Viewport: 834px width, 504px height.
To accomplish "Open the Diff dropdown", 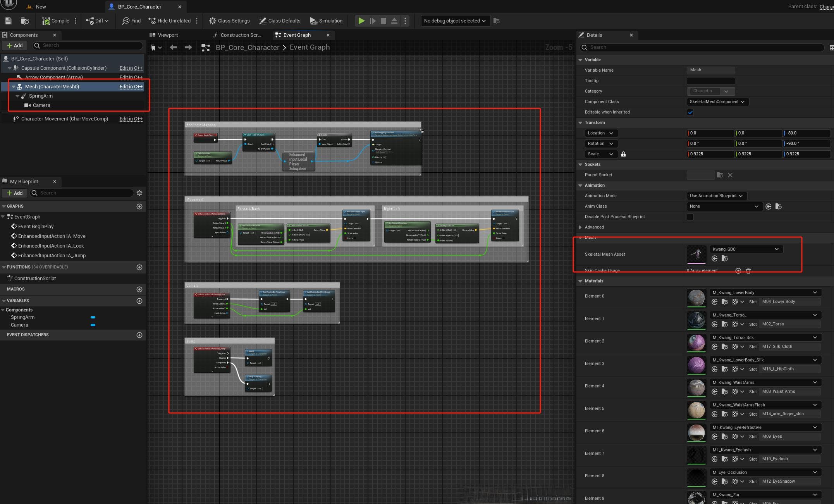I will click(x=97, y=21).
